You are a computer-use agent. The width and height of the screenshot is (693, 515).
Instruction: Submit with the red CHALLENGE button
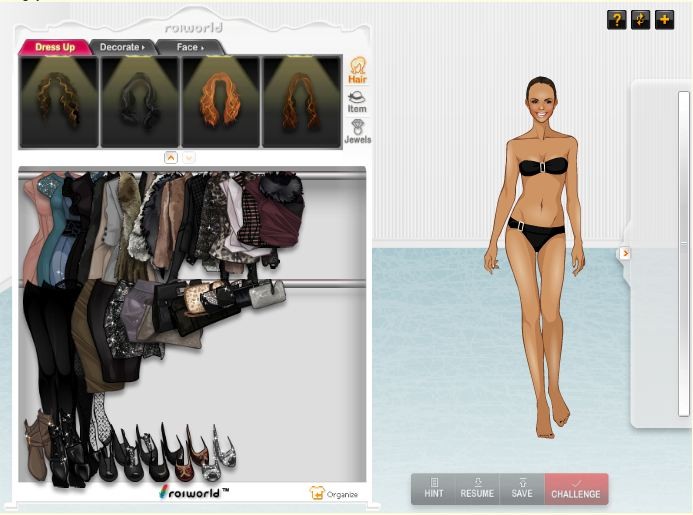[x=576, y=488]
